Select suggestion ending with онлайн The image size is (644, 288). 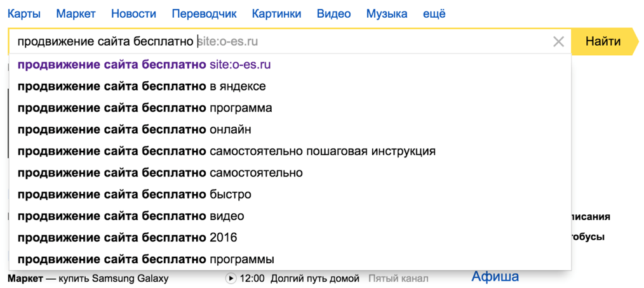click(290, 130)
